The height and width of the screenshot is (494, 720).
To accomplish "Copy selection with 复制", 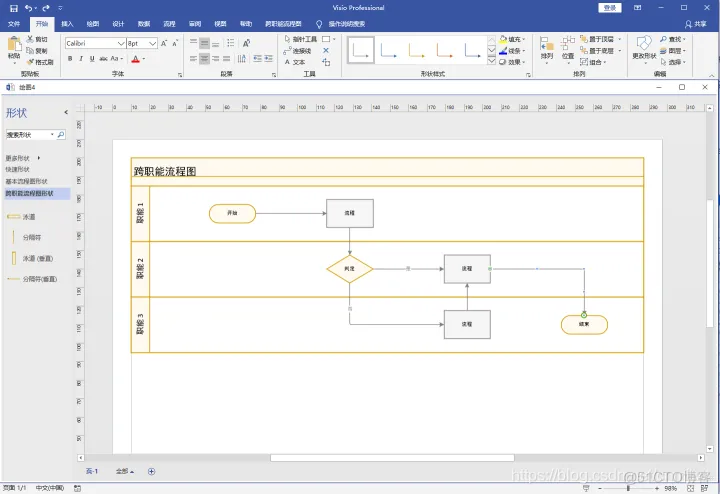I will pos(37,51).
